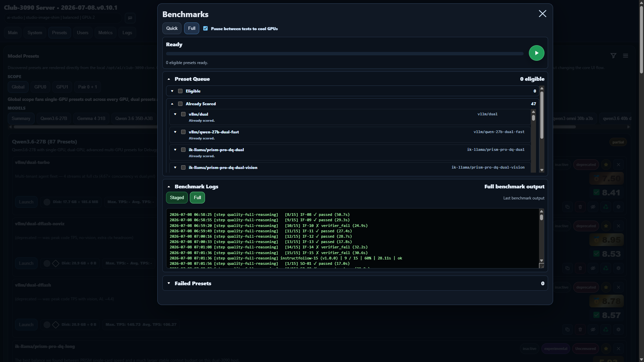Image resolution: width=644 pixels, height=362 pixels.
Task: Click the copy icon on the vllm/dual-dflash card
Action: pos(567,329)
